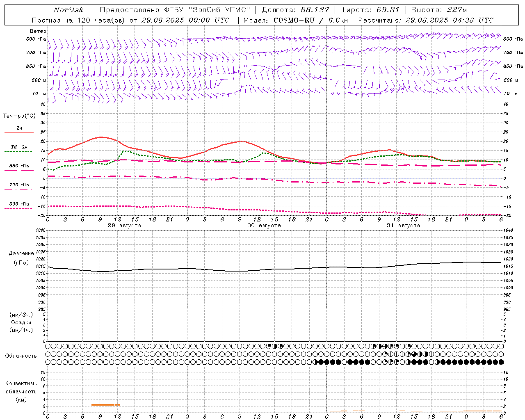The width and height of the screenshot is (525, 420).
Task: Click the Norilsk station title
Action: click(x=68, y=10)
